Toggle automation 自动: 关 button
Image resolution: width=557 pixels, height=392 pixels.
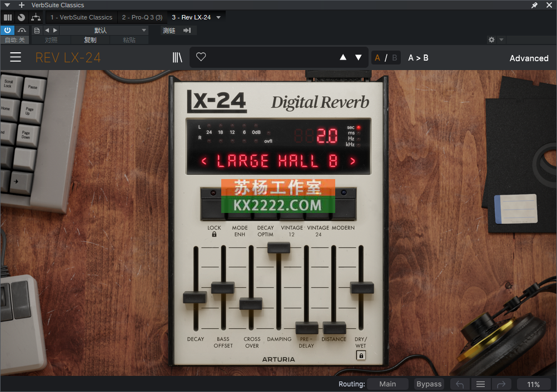(14, 40)
